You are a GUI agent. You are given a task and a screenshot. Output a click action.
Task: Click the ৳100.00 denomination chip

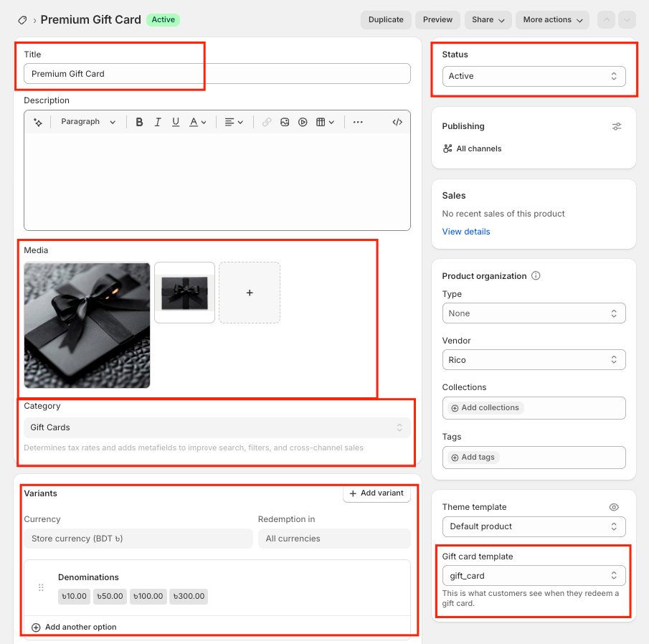[x=148, y=597]
